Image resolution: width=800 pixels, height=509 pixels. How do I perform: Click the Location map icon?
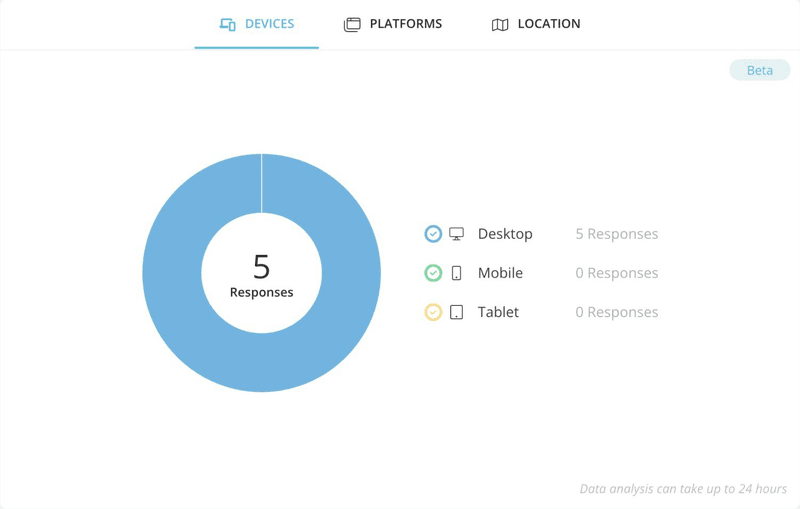[500, 24]
